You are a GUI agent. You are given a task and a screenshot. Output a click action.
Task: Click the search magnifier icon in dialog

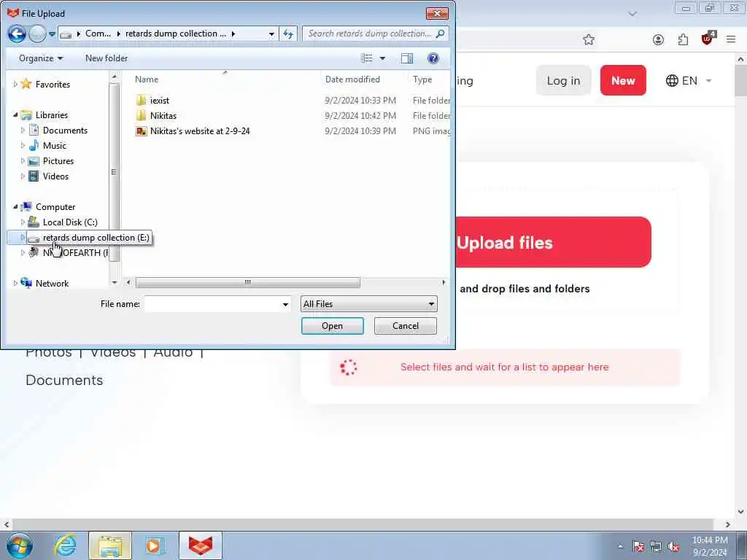[x=440, y=34]
